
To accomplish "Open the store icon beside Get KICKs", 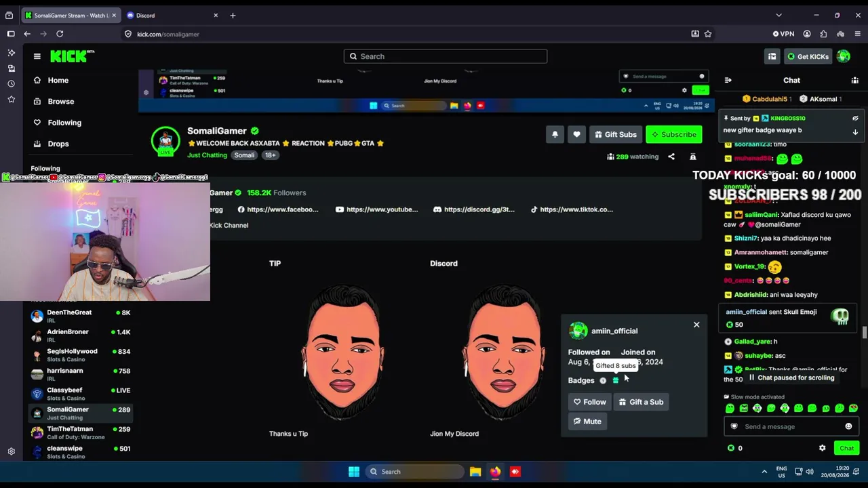I will coord(772,56).
